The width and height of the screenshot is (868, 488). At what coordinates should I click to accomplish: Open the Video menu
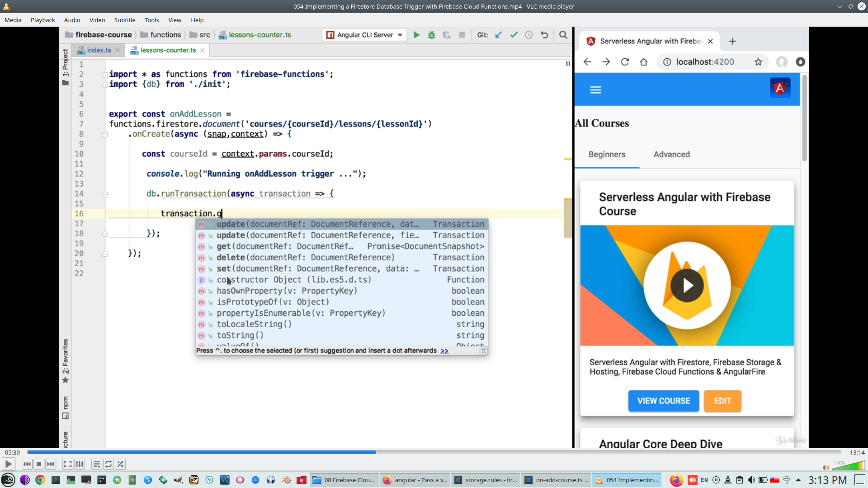[97, 20]
